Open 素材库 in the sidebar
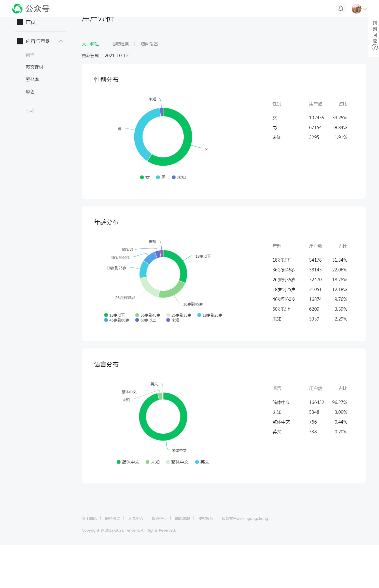Viewport: 379px width, 588px height. (32, 80)
